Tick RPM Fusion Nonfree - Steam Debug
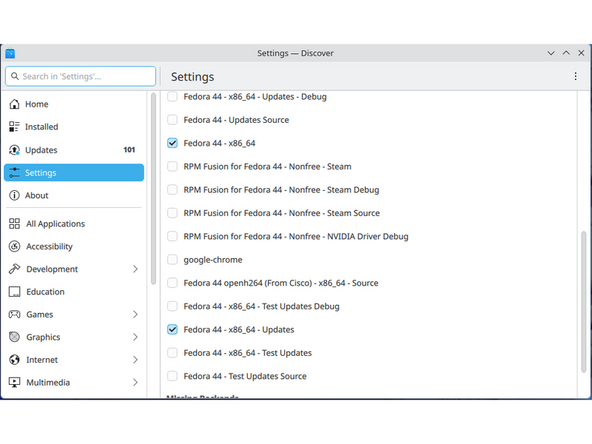592x444 pixels. pos(172,190)
